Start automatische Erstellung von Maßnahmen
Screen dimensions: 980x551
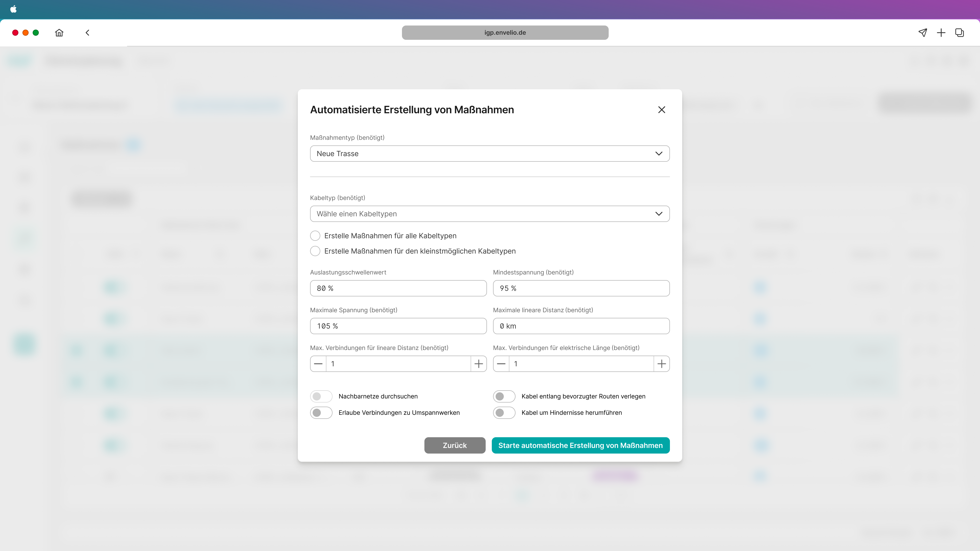[x=581, y=445]
